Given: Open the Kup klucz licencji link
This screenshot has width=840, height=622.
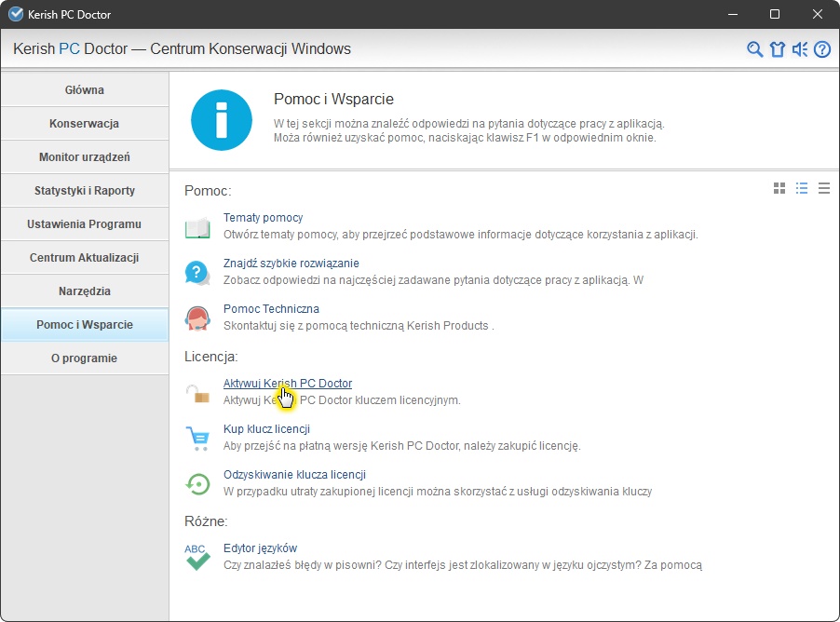Looking at the screenshot, I should tap(266, 429).
